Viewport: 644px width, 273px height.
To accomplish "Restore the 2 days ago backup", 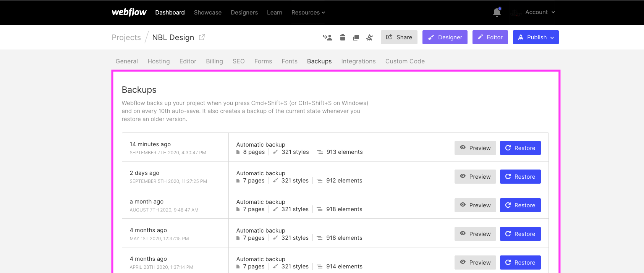I will pyautogui.click(x=520, y=177).
